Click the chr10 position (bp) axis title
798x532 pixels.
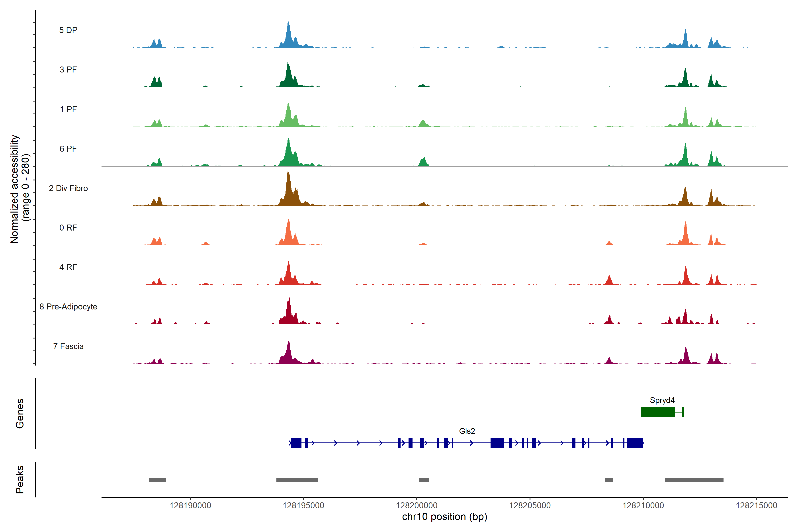coord(444,517)
